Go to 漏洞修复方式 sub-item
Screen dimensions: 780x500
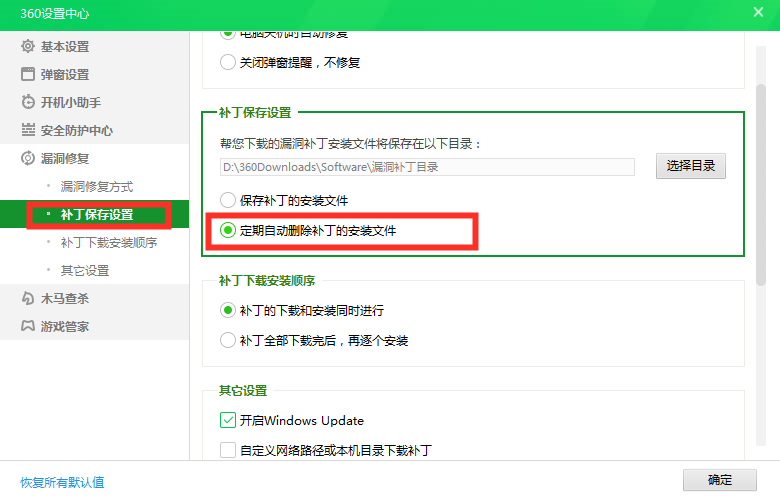click(95, 187)
